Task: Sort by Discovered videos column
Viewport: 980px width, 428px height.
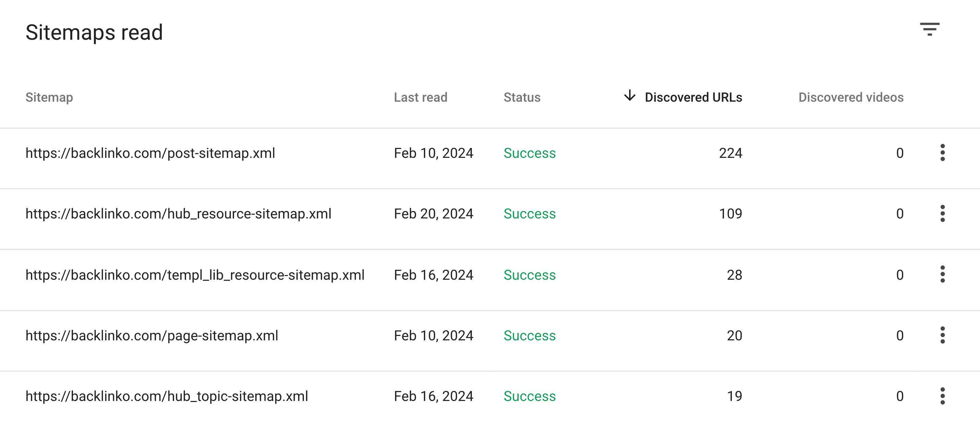Action: pos(851,97)
